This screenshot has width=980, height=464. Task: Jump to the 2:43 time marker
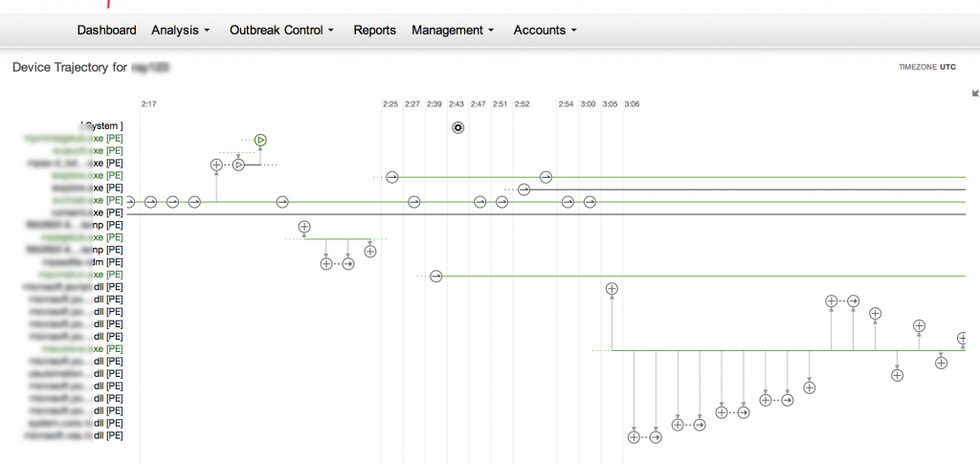coord(457,103)
